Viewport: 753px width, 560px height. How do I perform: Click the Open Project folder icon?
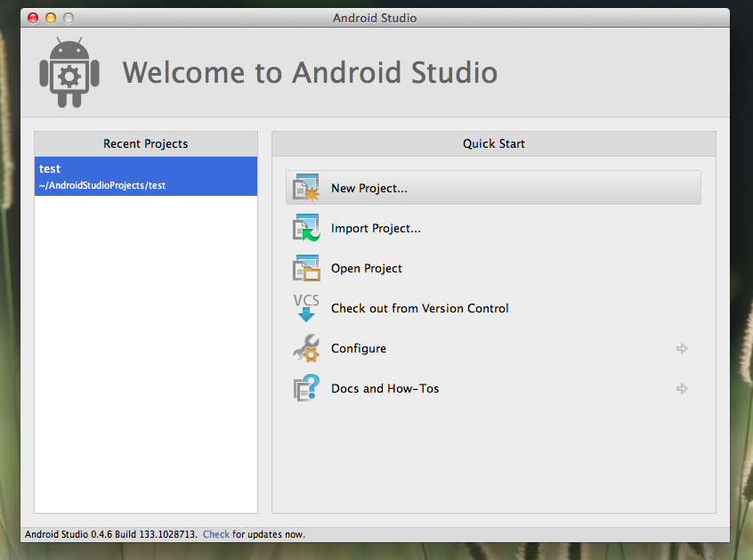coord(306,268)
